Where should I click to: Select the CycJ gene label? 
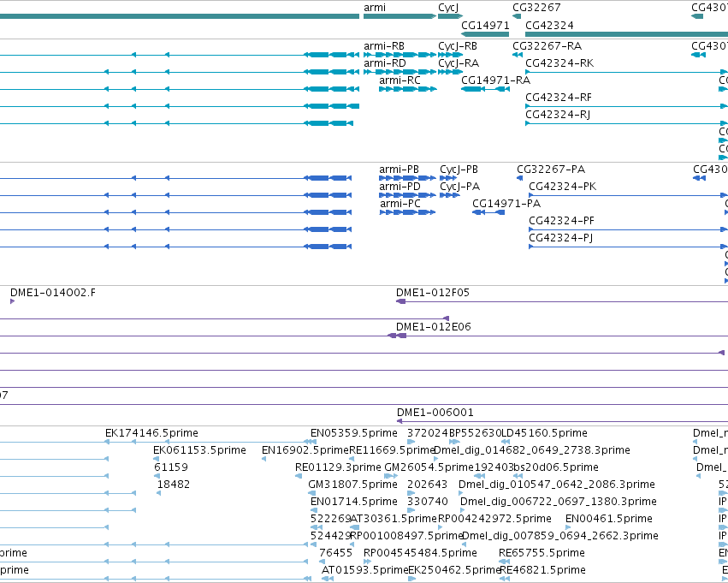coord(448,8)
